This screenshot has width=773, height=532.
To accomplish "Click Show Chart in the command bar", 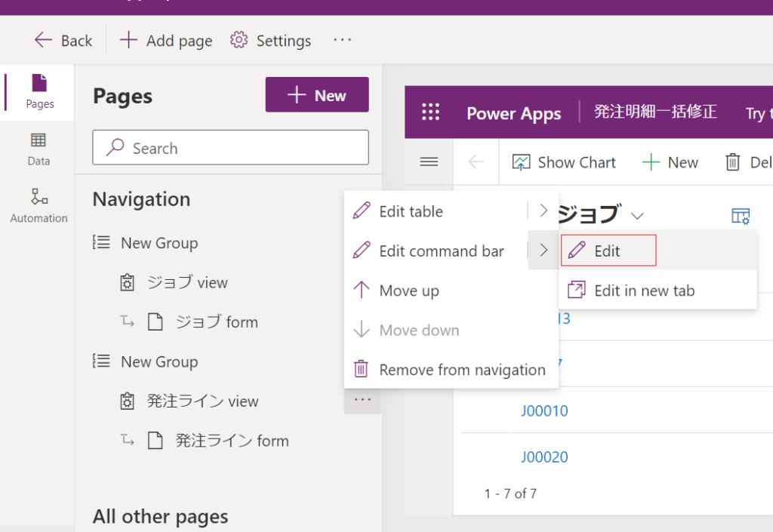I will click(564, 162).
